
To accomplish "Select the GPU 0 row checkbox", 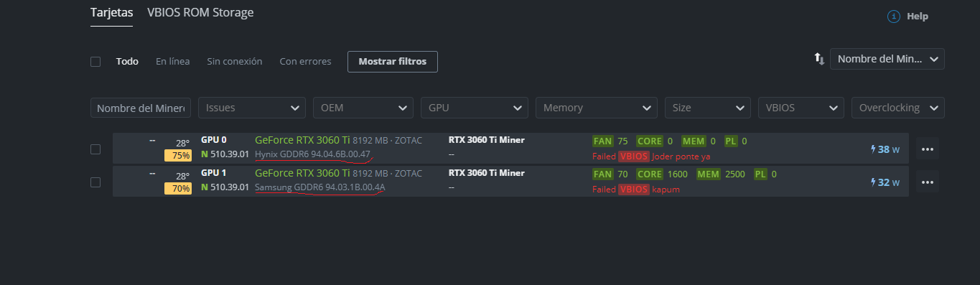I will (x=95, y=149).
